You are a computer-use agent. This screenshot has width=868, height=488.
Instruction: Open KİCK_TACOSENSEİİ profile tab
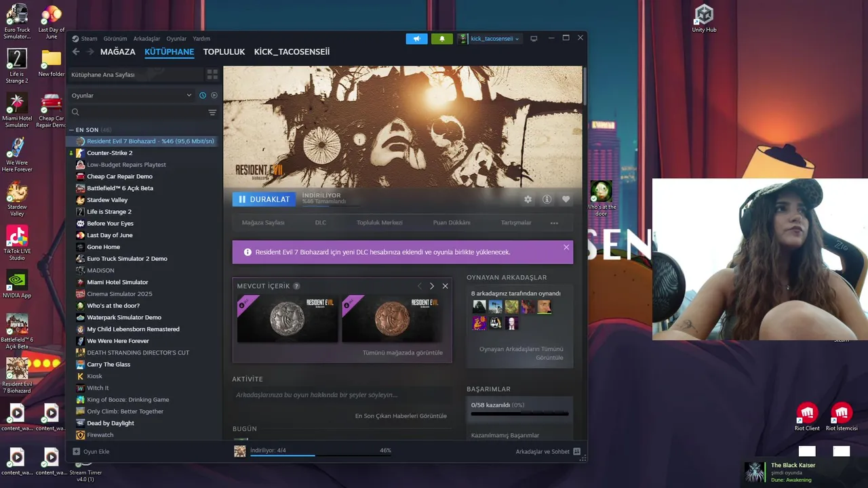(292, 52)
